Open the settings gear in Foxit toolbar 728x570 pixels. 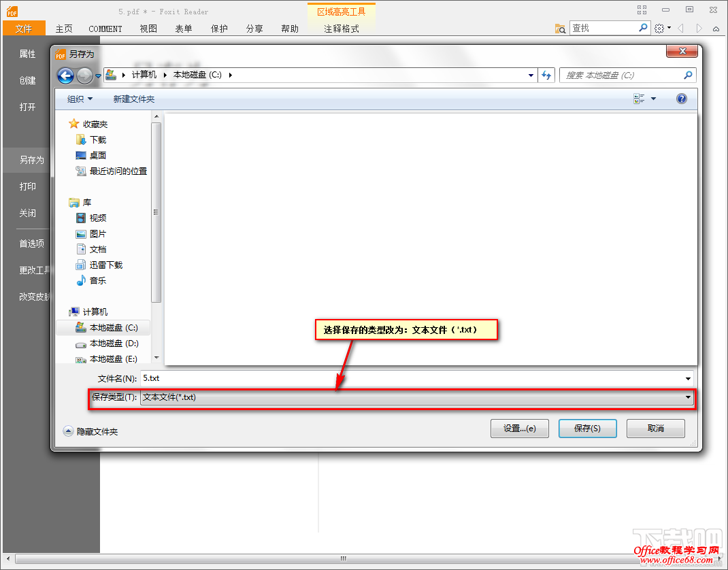[x=659, y=29]
